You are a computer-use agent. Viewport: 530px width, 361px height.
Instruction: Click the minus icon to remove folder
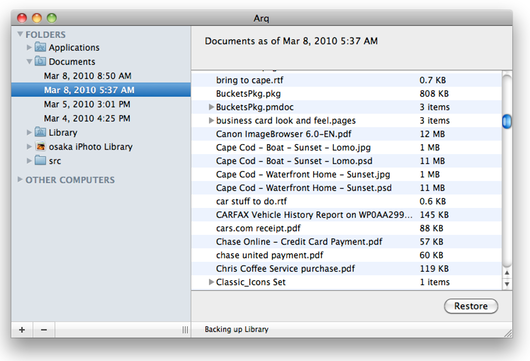tap(44, 330)
